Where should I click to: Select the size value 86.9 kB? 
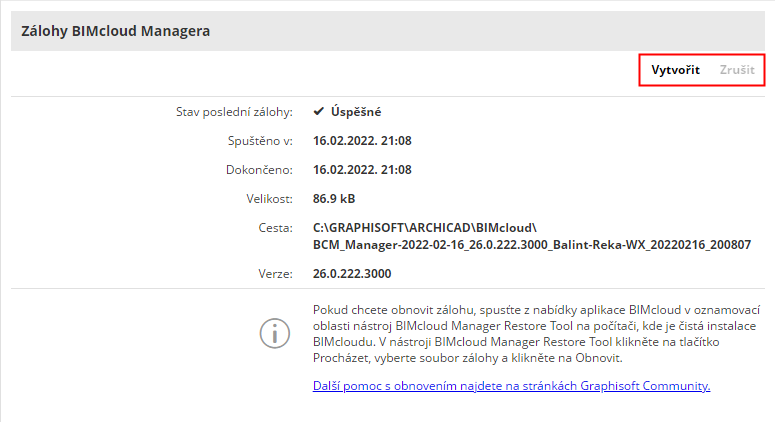334,199
